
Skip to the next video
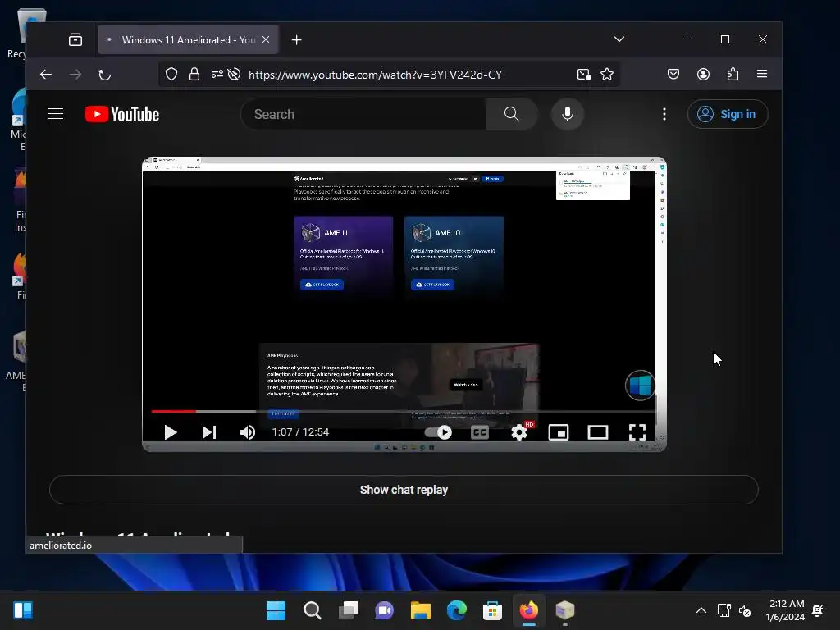coord(209,432)
